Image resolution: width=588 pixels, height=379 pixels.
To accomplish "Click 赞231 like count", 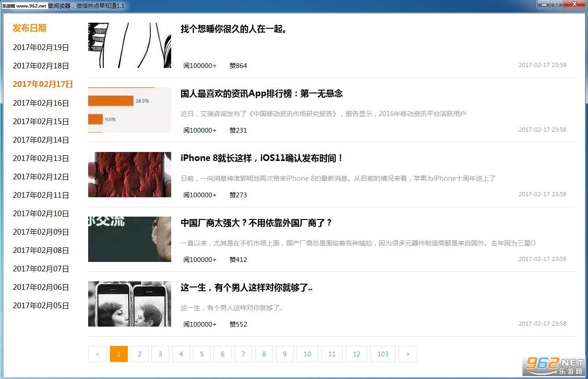I will (x=238, y=130).
